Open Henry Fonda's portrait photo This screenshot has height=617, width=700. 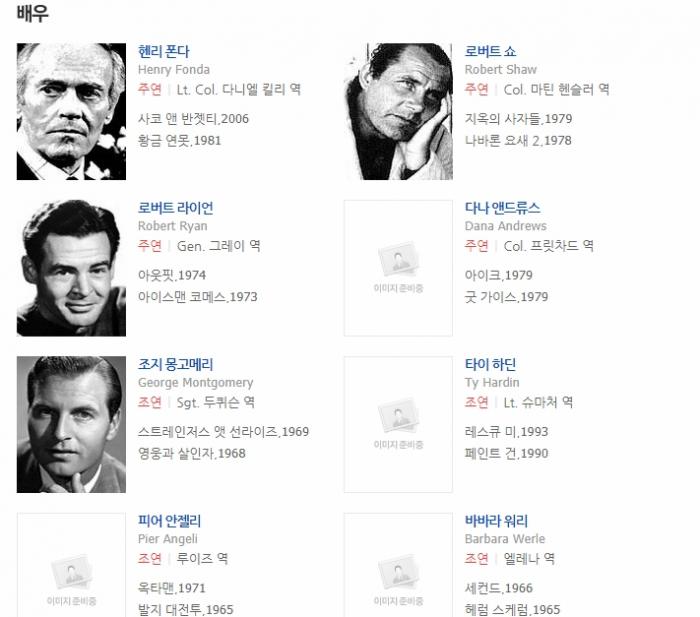point(71,111)
